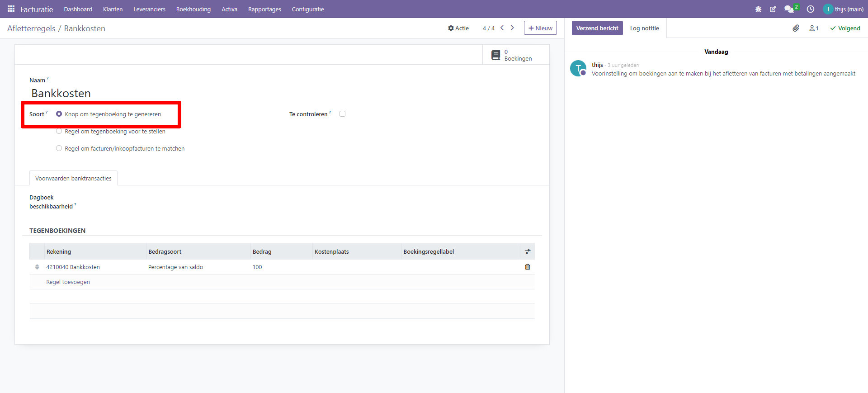Open the apps grid menu icon
The image size is (868, 393).
click(x=11, y=9)
